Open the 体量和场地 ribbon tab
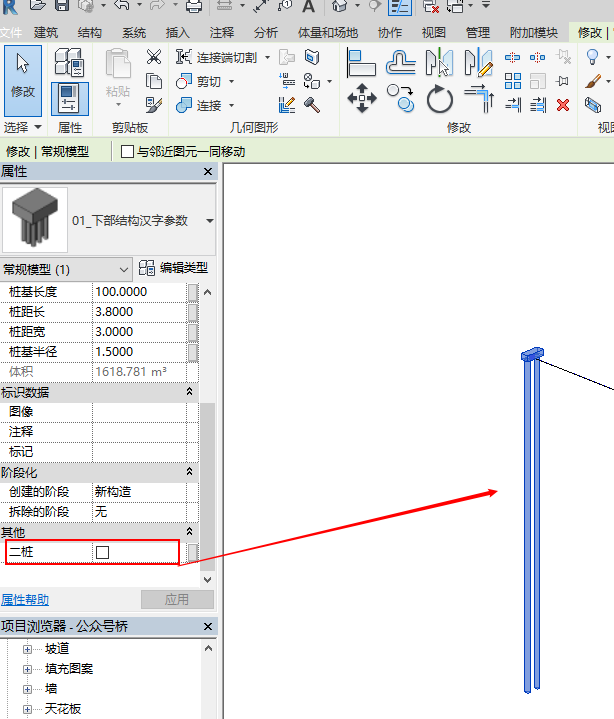This screenshot has height=719, width=614. tap(328, 33)
